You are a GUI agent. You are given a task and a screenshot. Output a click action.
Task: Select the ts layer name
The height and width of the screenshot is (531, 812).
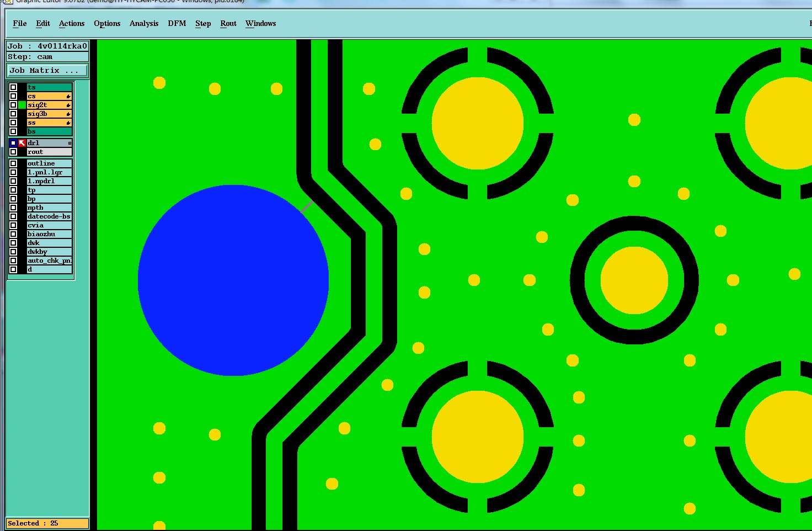(50, 87)
